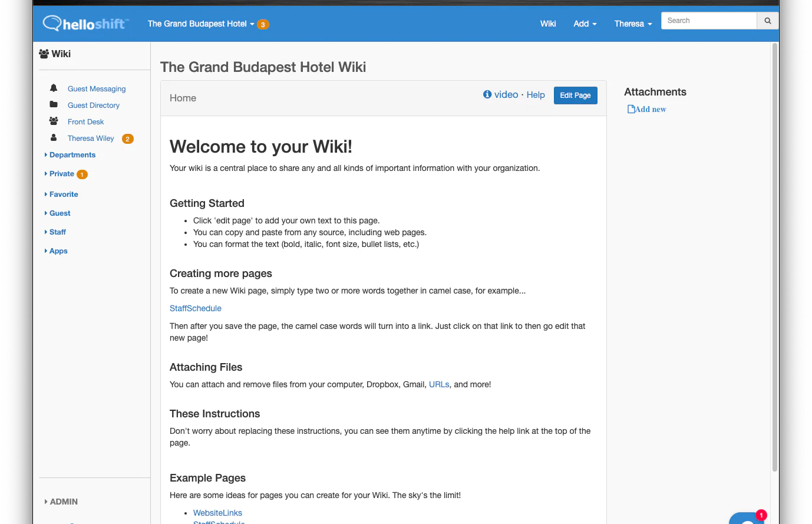Viewport: 812px width, 524px height.
Task: Click the Edit Page button
Action: click(575, 95)
